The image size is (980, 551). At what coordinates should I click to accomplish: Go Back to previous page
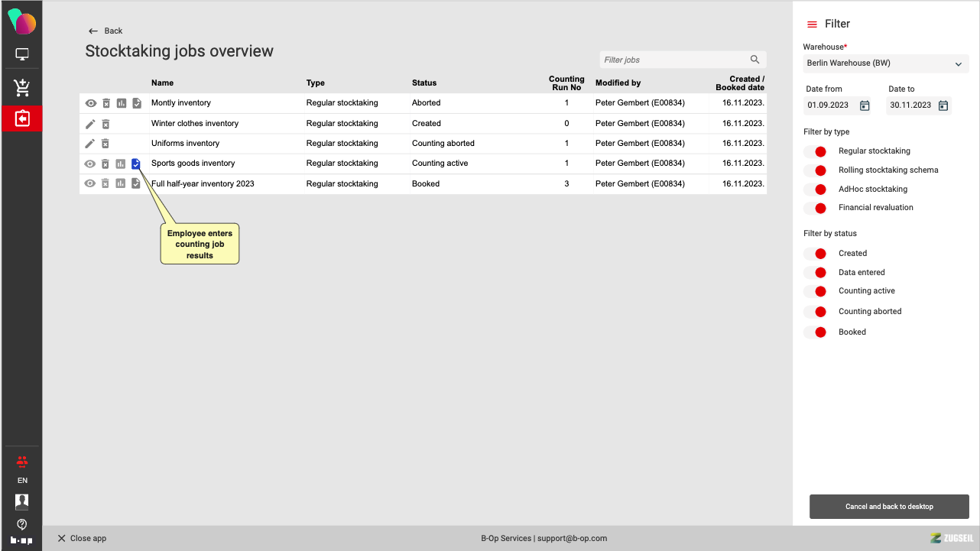point(105,31)
